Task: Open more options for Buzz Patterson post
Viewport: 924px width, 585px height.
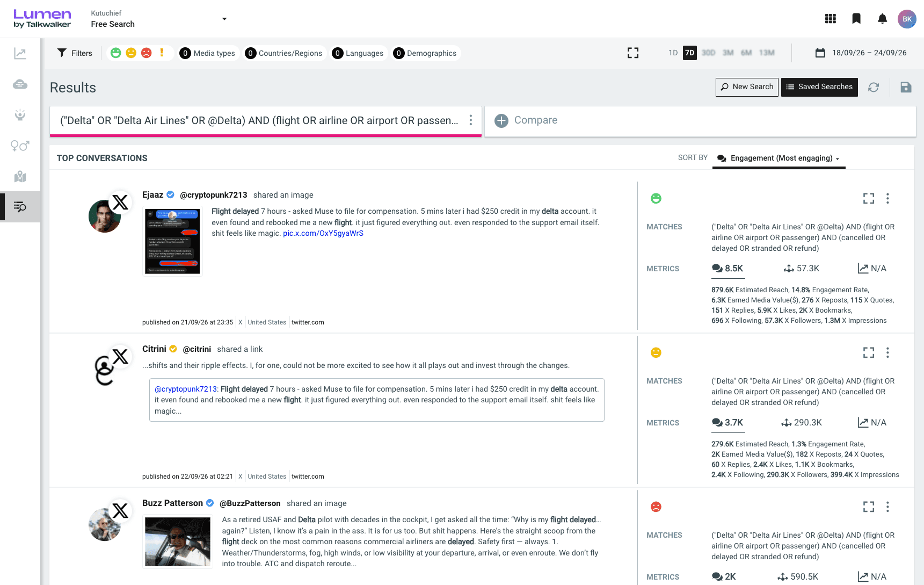Action: (887, 507)
